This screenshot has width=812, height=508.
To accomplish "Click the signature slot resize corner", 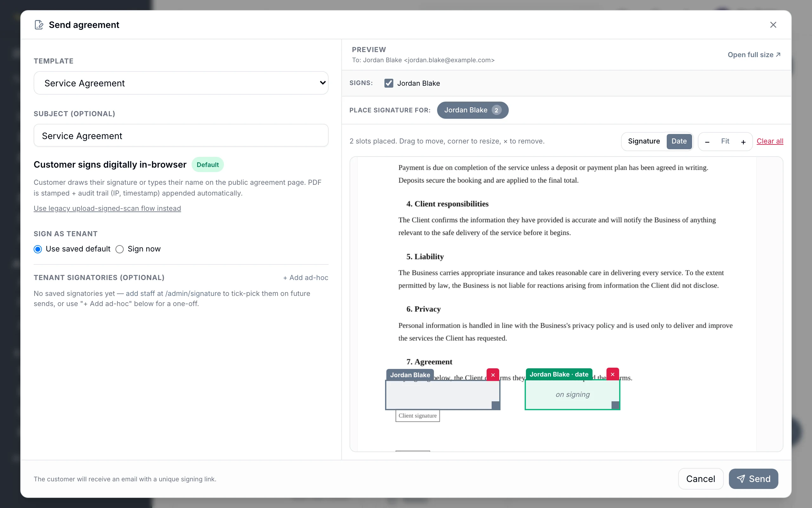I will pyautogui.click(x=495, y=405).
